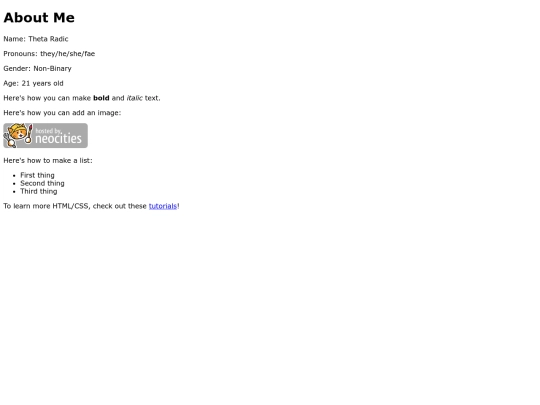Click the bold word in the sentence
This screenshot has height=405, width=540.
click(x=101, y=98)
